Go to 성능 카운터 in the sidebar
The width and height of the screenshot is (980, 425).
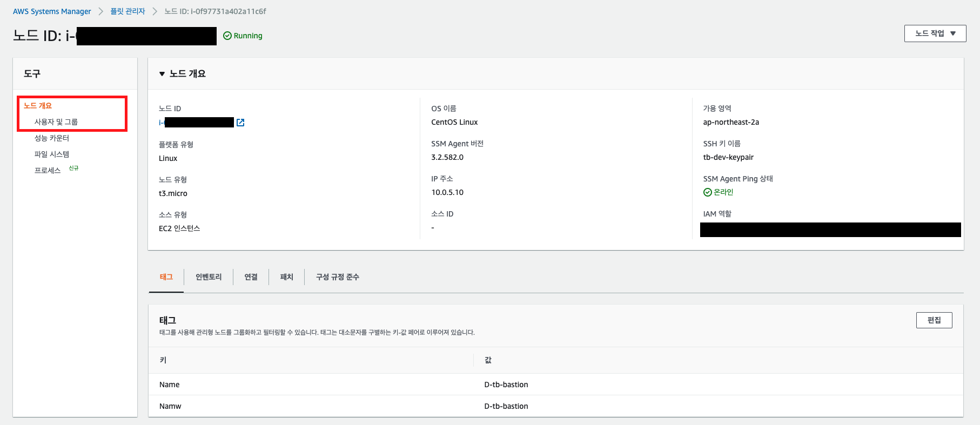click(x=52, y=138)
